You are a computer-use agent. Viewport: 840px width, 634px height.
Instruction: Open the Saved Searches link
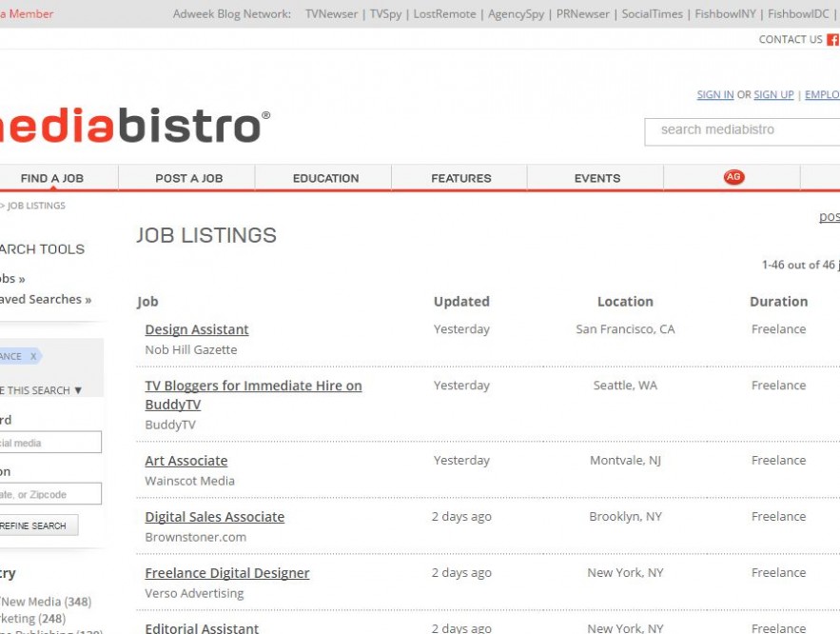click(46, 300)
